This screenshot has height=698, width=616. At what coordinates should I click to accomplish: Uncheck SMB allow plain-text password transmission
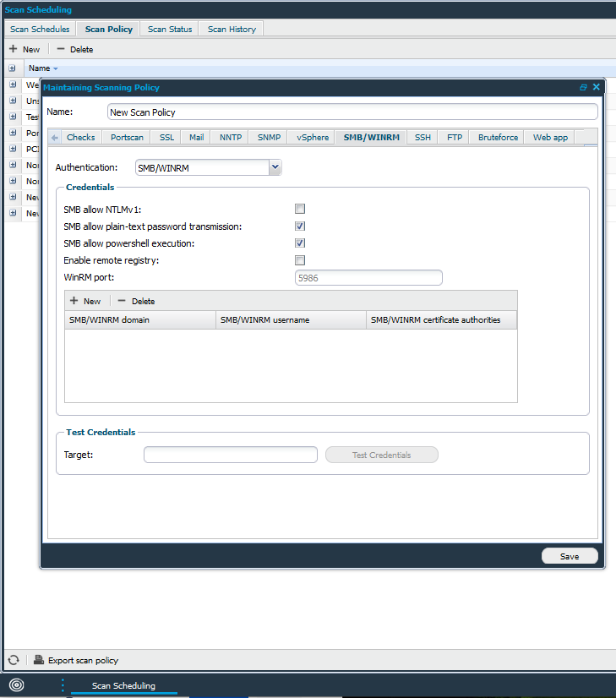(x=300, y=226)
